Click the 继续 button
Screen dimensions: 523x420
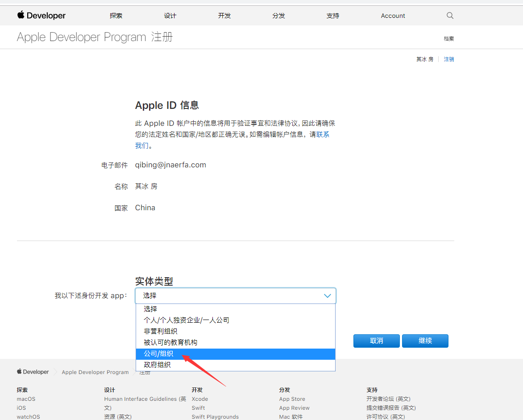[x=425, y=341]
